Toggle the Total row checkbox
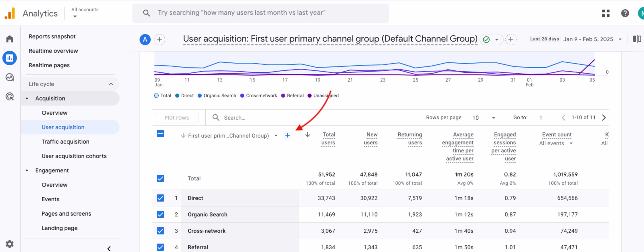 tap(160, 178)
